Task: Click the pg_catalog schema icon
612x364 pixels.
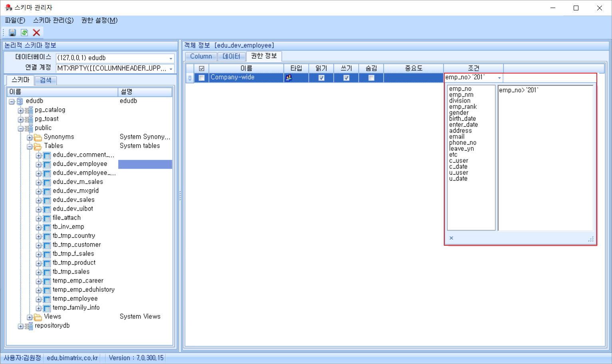Action: click(x=29, y=110)
